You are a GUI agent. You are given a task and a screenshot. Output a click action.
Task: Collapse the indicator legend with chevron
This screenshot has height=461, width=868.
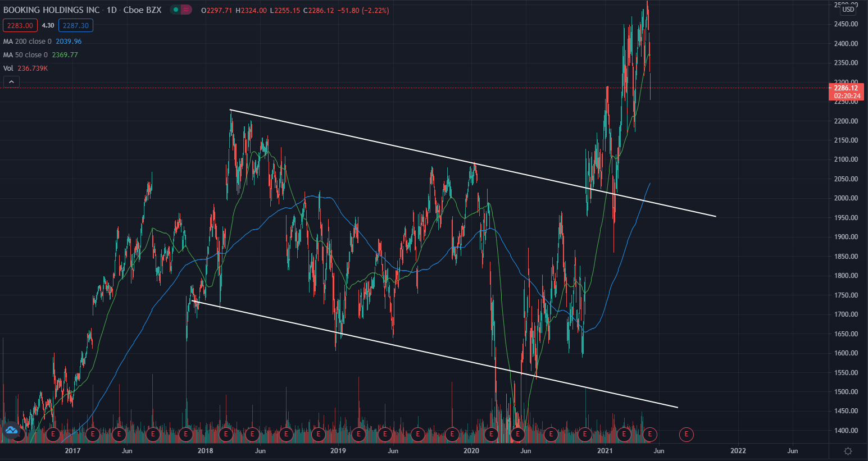(x=11, y=82)
